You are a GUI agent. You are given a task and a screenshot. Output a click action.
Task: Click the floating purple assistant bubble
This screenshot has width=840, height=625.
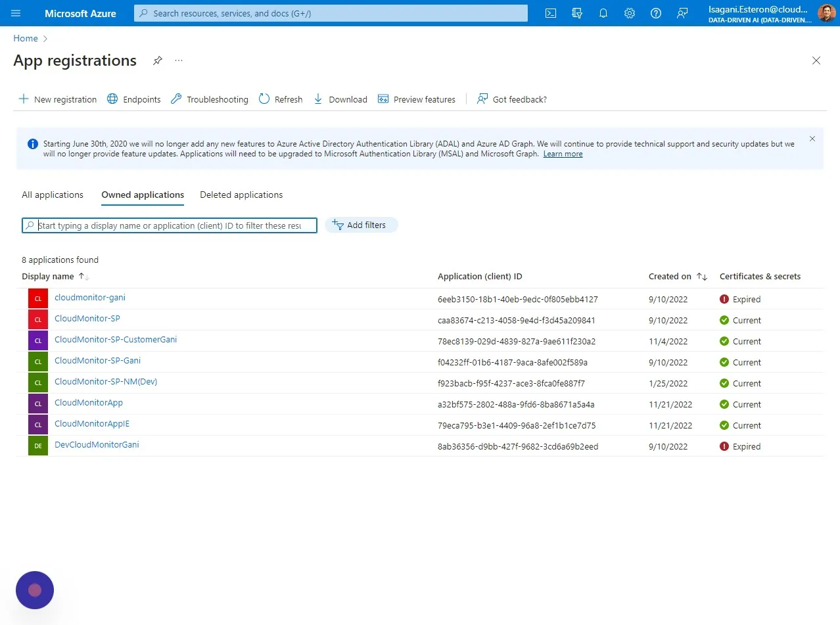[35, 590]
